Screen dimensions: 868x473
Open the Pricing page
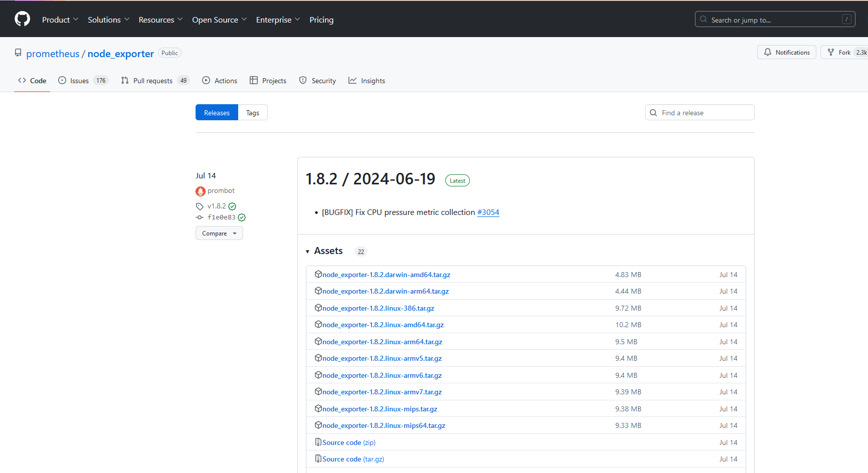coord(321,20)
